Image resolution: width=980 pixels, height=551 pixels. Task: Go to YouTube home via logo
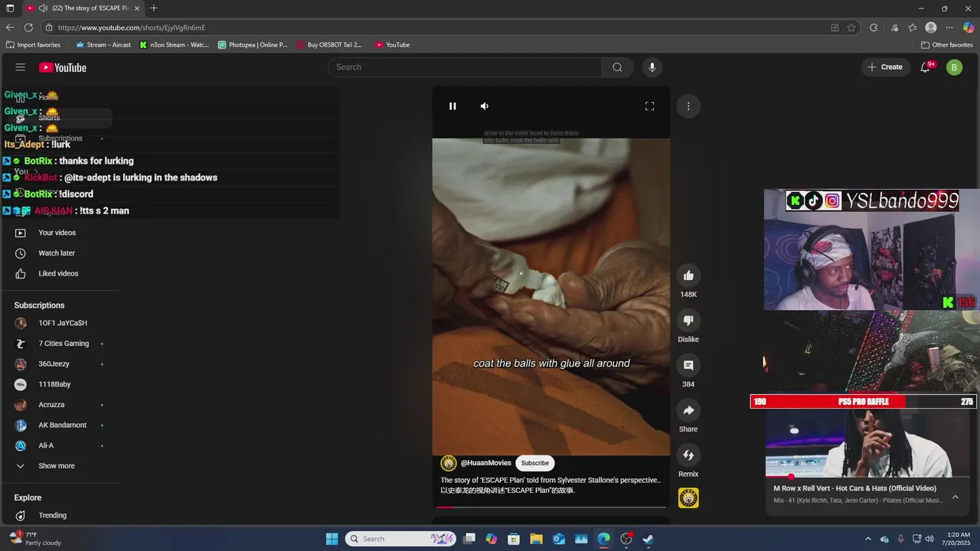click(x=63, y=67)
